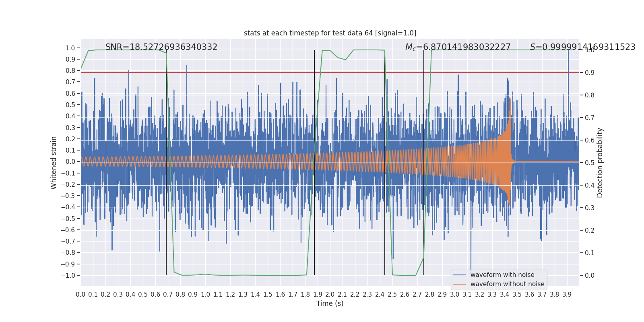Click the blue line swatch in the legend
This screenshot has width=644, height=322.
pyautogui.click(x=460, y=275)
